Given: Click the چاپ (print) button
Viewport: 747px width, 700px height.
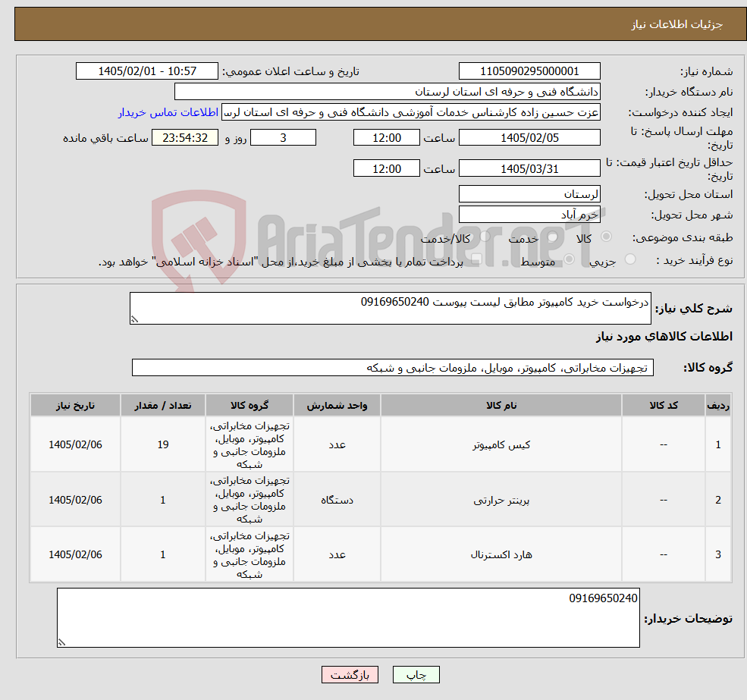Looking at the screenshot, I should [x=416, y=675].
